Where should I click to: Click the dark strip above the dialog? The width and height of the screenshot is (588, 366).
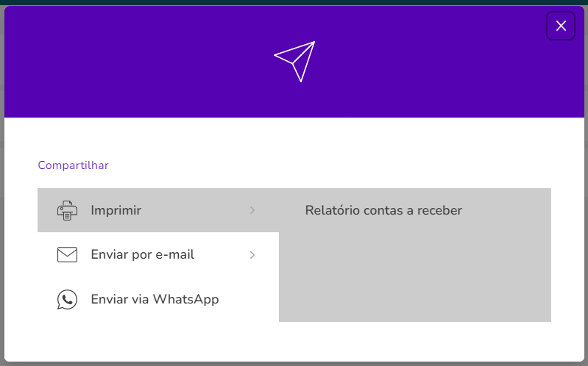point(294,2)
